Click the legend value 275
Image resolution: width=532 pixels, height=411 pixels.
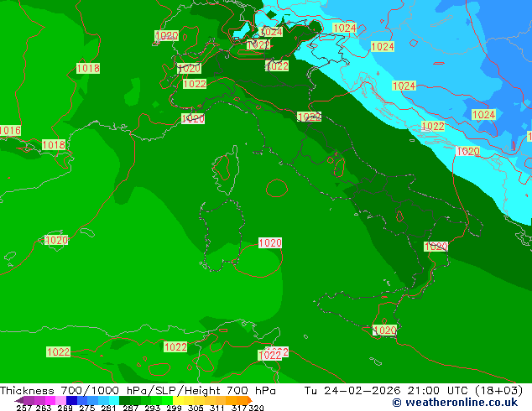(87, 408)
